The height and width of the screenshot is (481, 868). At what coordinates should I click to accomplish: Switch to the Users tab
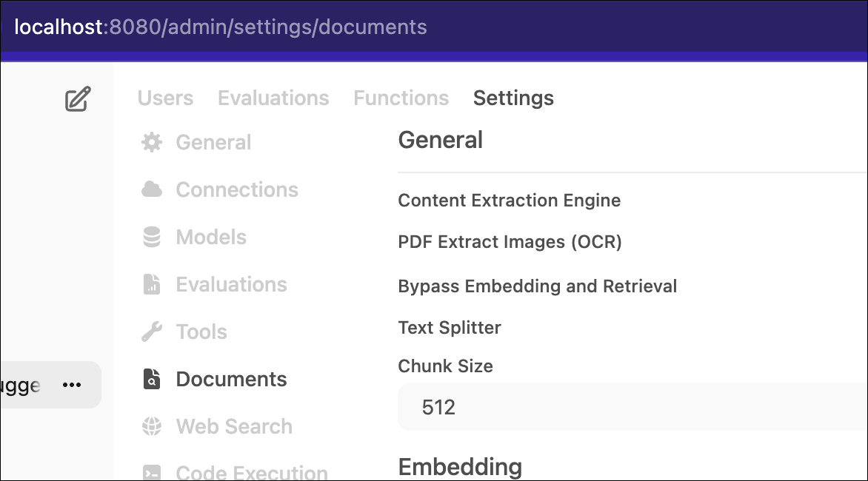(x=165, y=98)
